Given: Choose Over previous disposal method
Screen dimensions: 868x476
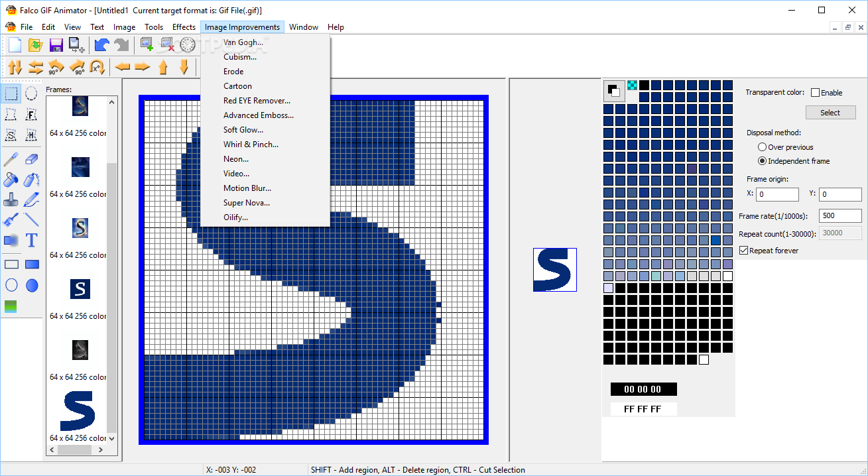Looking at the screenshot, I should coord(762,147).
